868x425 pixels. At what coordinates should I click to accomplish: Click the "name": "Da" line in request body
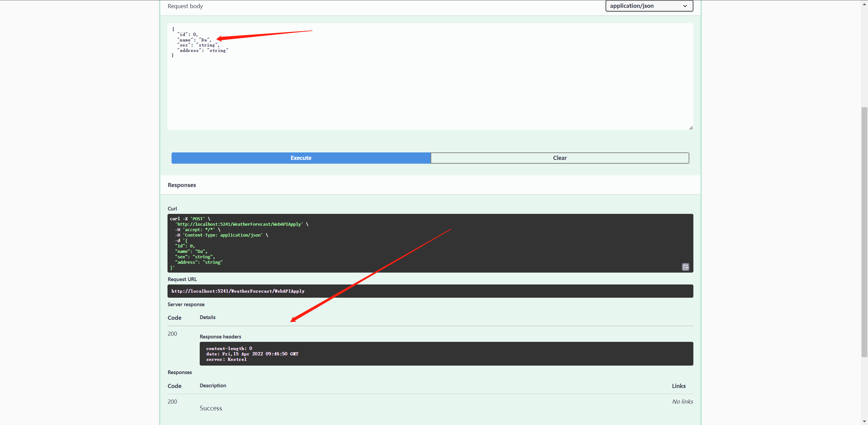(x=194, y=40)
